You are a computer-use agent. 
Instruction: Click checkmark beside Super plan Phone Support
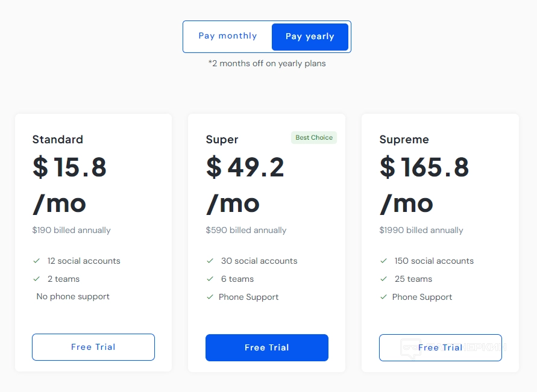pos(210,297)
